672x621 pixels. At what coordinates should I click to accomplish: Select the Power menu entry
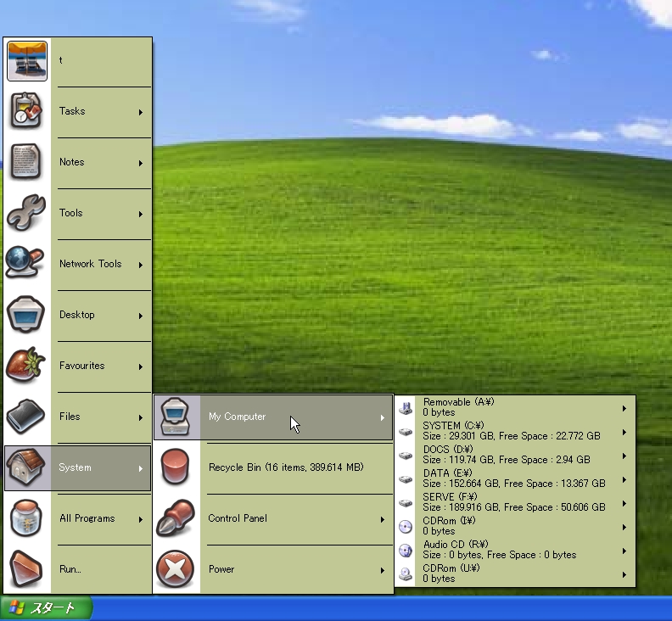pos(273,569)
